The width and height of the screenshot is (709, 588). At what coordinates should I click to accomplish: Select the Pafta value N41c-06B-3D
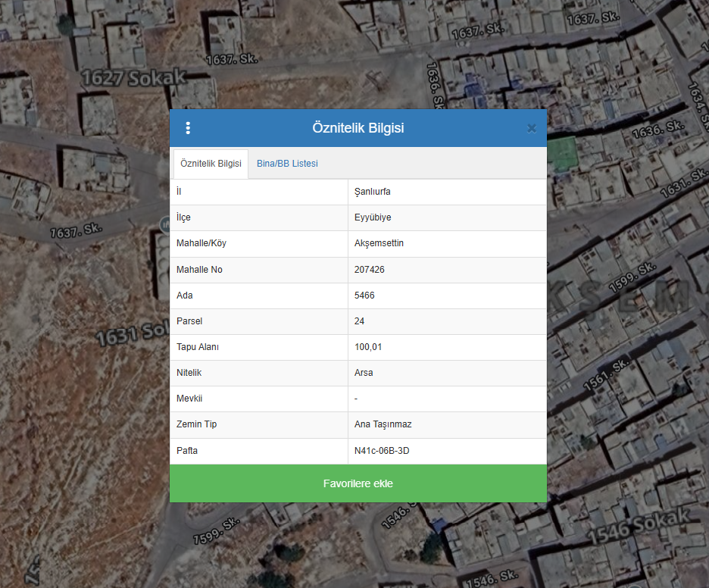tap(382, 451)
